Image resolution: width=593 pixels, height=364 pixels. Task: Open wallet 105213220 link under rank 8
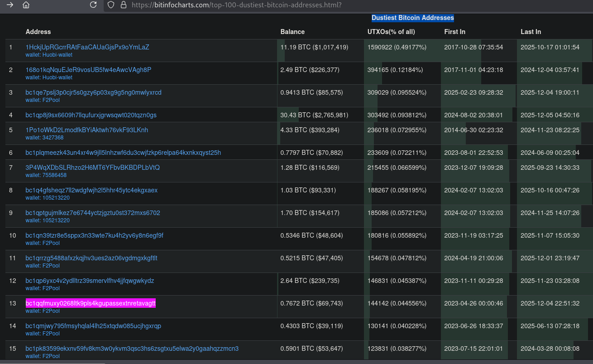(x=48, y=198)
